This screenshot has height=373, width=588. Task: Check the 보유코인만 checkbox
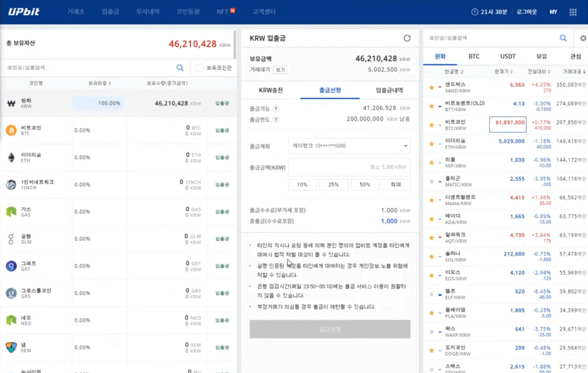point(200,67)
